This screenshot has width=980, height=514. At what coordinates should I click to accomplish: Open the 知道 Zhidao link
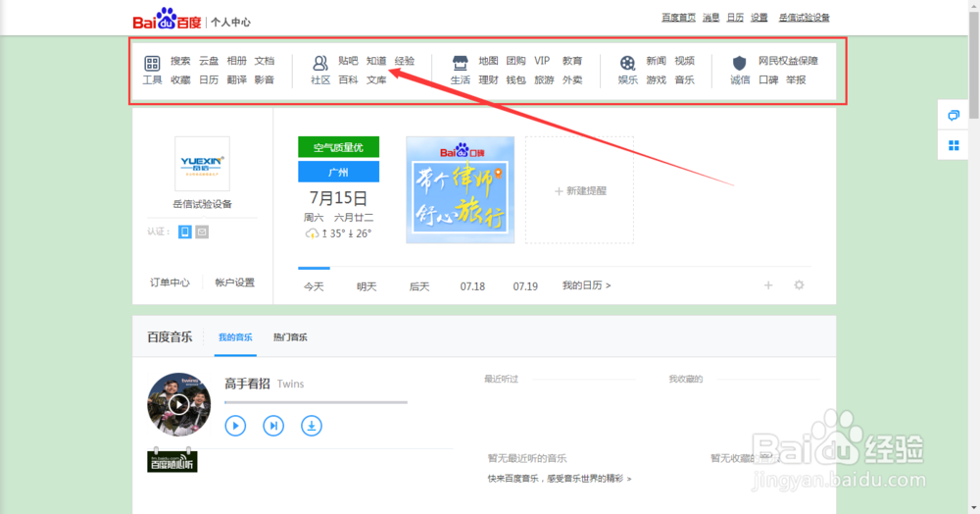coord(376,61)
